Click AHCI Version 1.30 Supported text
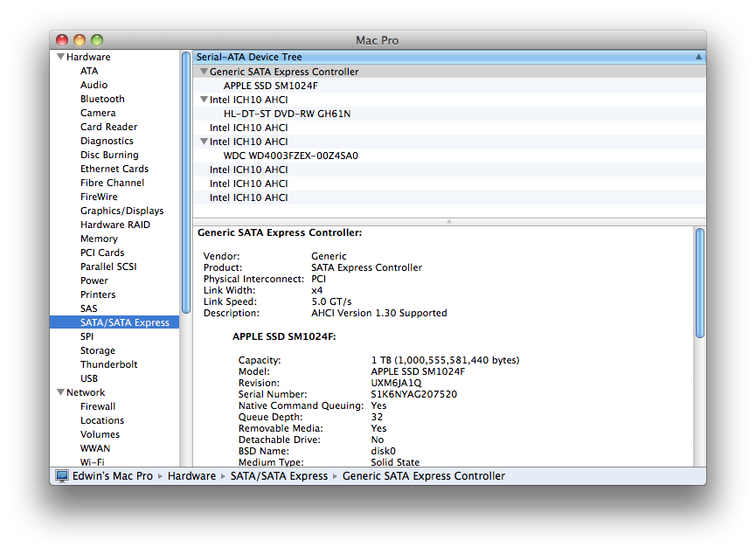This screenshot has width=756, height=554. point(379,313)
